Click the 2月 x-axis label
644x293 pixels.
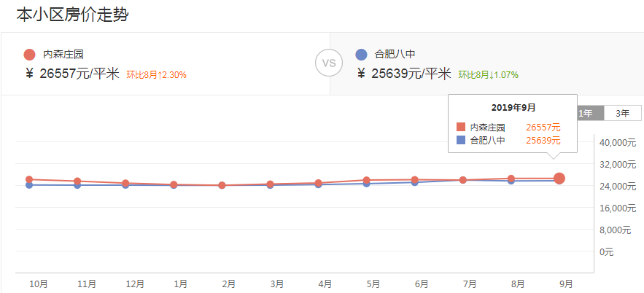(x=228, y=284)
